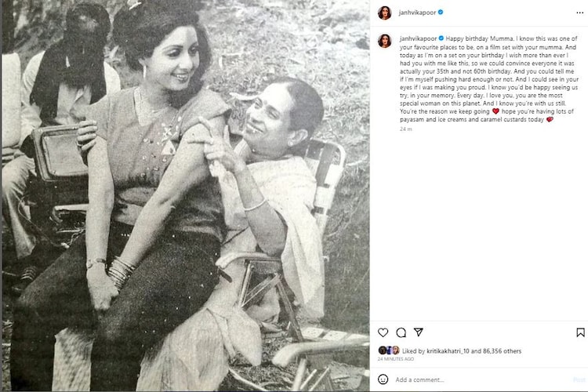
Task: Open emoji picker smiley icon
Action: click(383, 379)
